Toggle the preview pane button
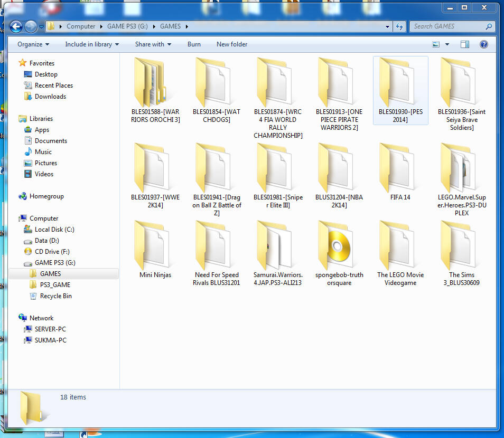 click(x=465, y=44)
